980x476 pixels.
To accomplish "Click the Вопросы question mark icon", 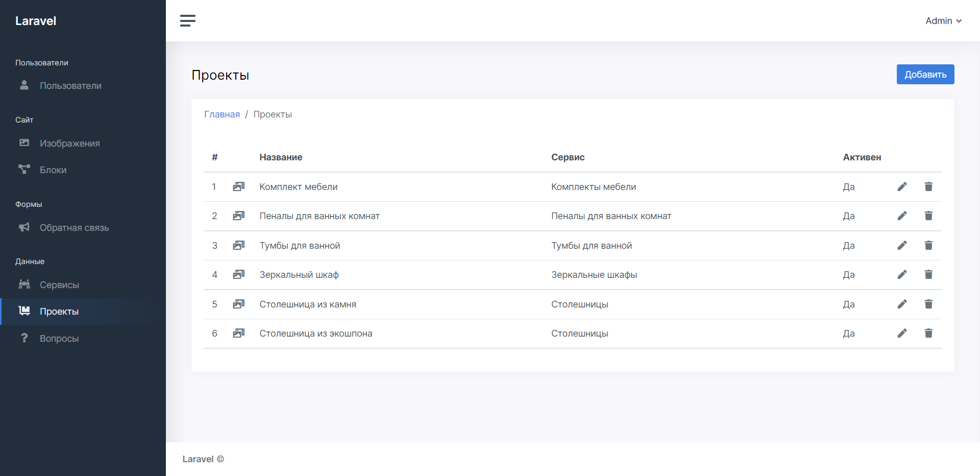I will (x=24, y=338).
